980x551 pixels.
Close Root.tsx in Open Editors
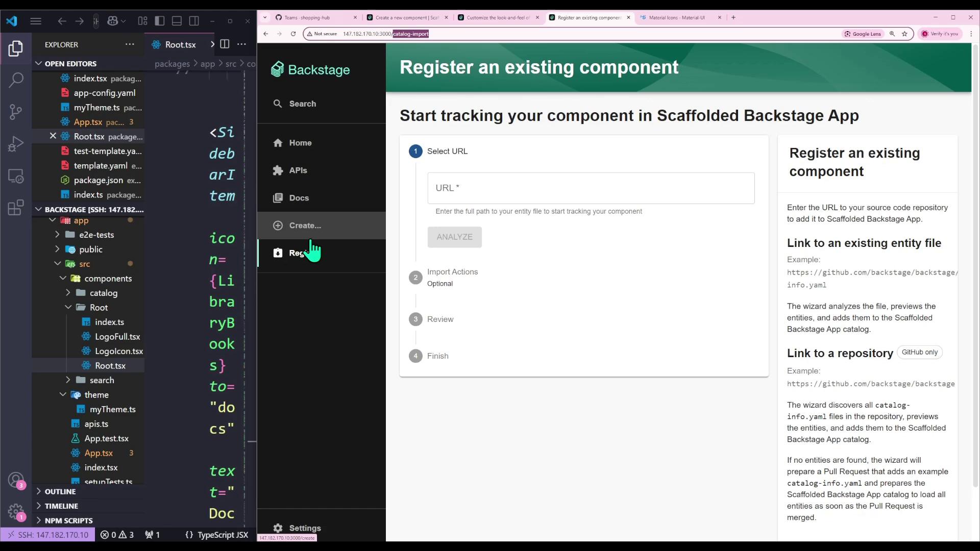click(53, 136)
